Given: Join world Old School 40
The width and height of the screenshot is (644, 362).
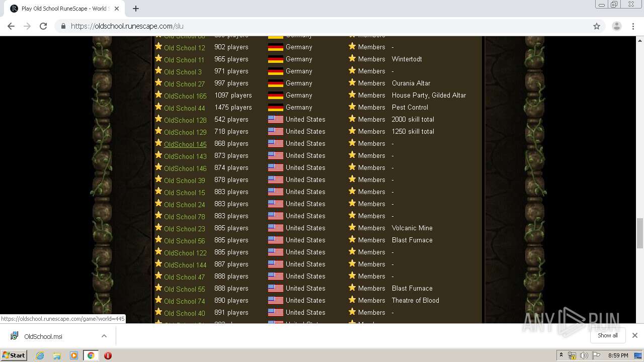Looking at the screenshot, I should click(185, 313).
